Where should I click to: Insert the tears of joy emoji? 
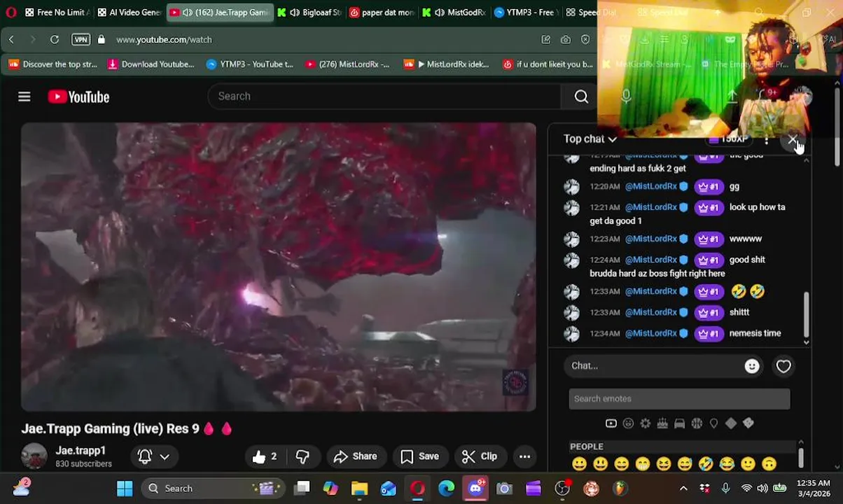[x=727, y=463]
